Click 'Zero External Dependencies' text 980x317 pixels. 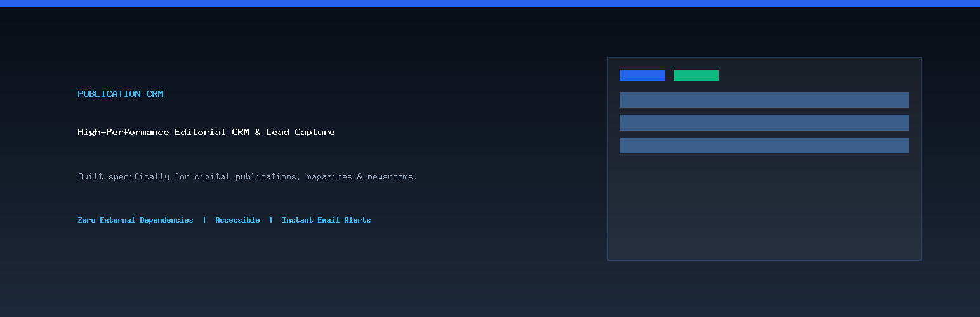click(x=135, y=220)
